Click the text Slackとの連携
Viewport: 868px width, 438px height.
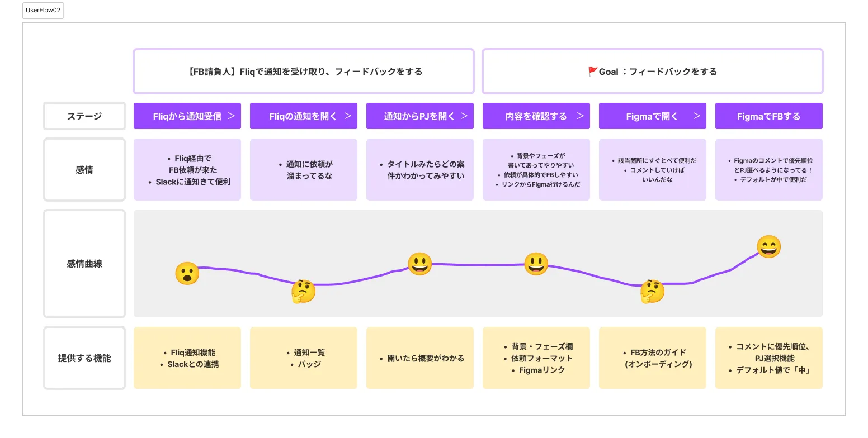click(193, 364)
